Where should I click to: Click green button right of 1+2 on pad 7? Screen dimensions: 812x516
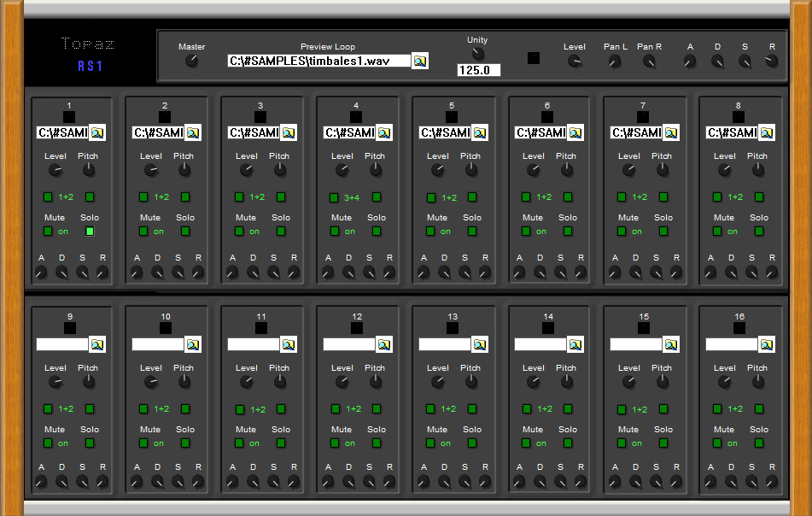pos(663,196)
